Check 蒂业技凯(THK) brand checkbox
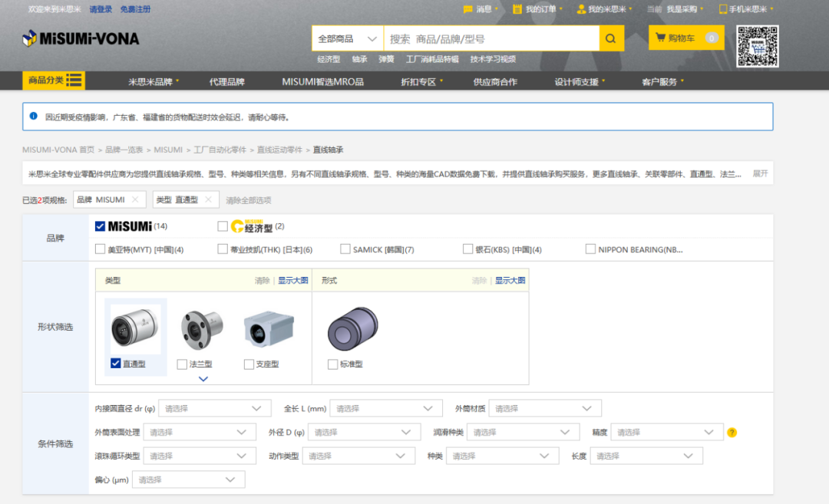Viewport: 829px width, 504px height. click(x=223, y=249)
